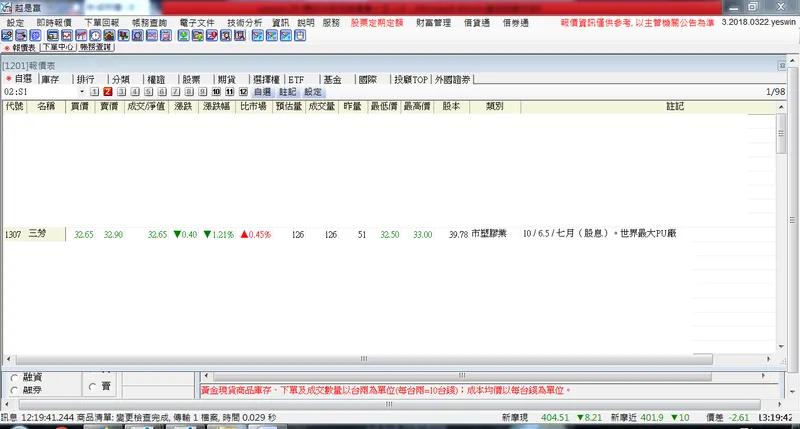This screenshot has width=800, height=429.
Task: Switch to the ETF tab
Action: tap(296, 80)
